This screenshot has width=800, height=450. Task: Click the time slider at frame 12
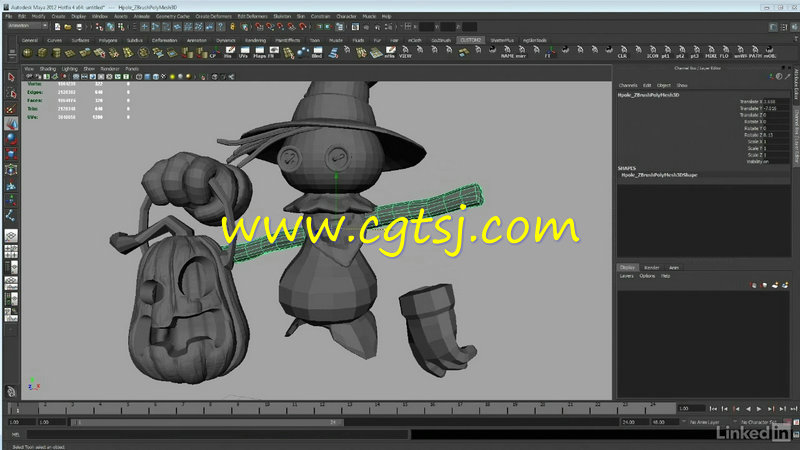click(x=322, y=408)
